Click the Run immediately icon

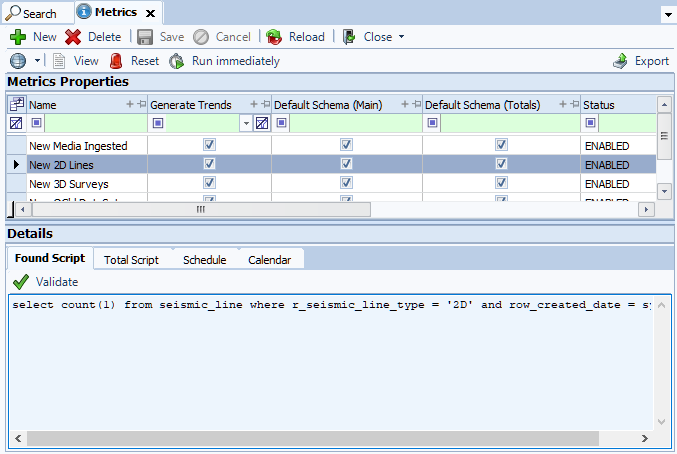[177, 61]
